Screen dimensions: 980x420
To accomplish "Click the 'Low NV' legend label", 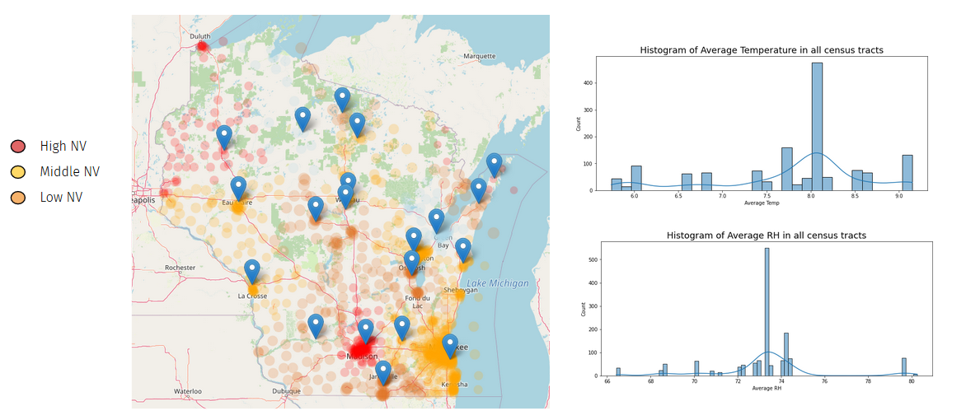I will click(x=61, y=198).
